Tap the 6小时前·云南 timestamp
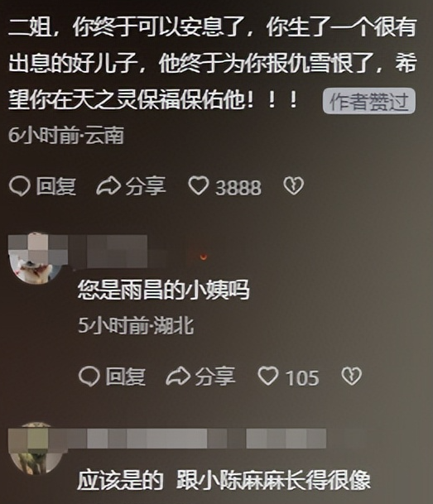Image resolution: width=433 pixels, height=504 pixels. [66, 135]
